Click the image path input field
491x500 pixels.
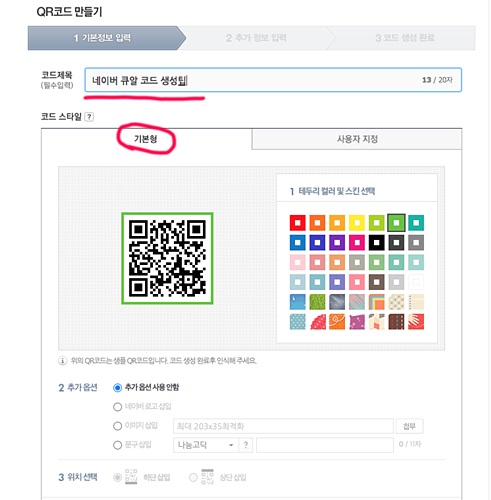pyautogui.click(x=283, y=426)
